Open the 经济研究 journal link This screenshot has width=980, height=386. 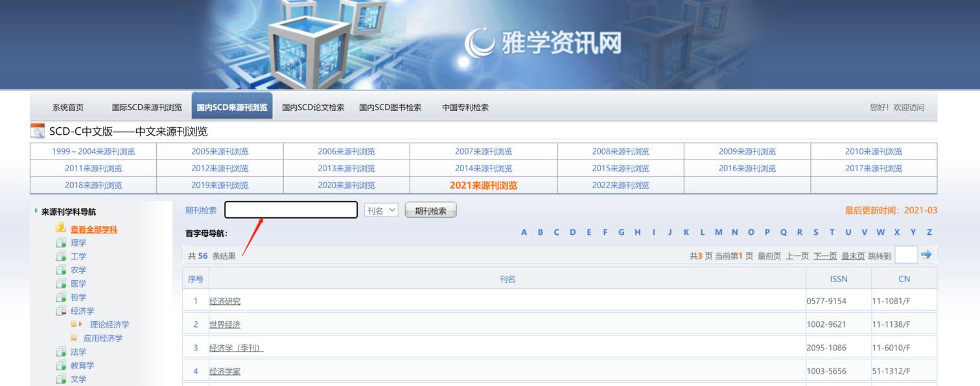click(224, 301)
